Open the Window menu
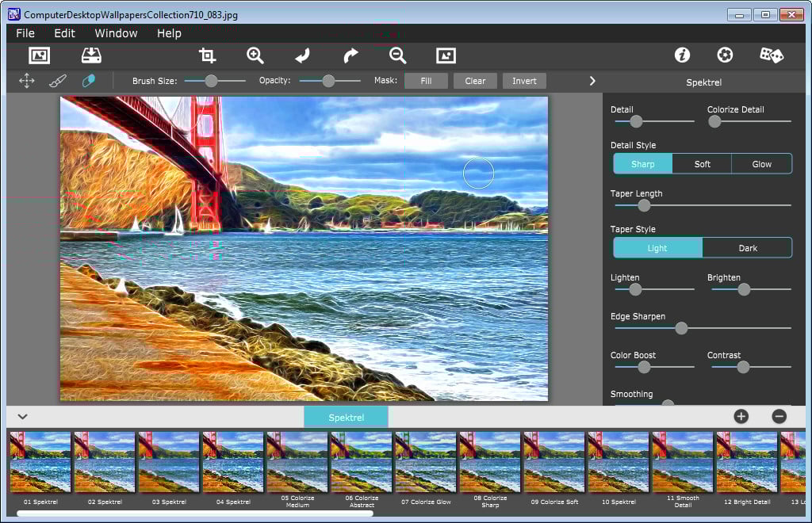Image resolution: width=812 pixels, height=523 pixels. (116, 33)
